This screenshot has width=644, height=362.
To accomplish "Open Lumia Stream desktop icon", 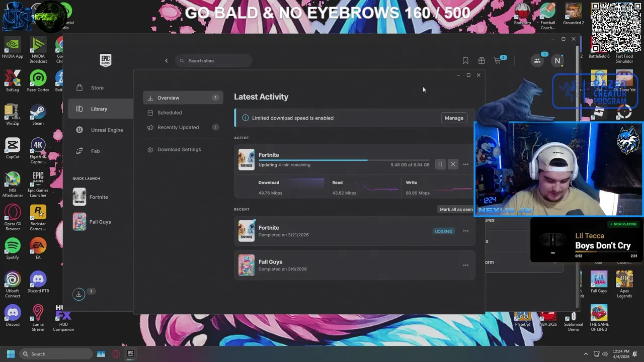I will [38, 319].
